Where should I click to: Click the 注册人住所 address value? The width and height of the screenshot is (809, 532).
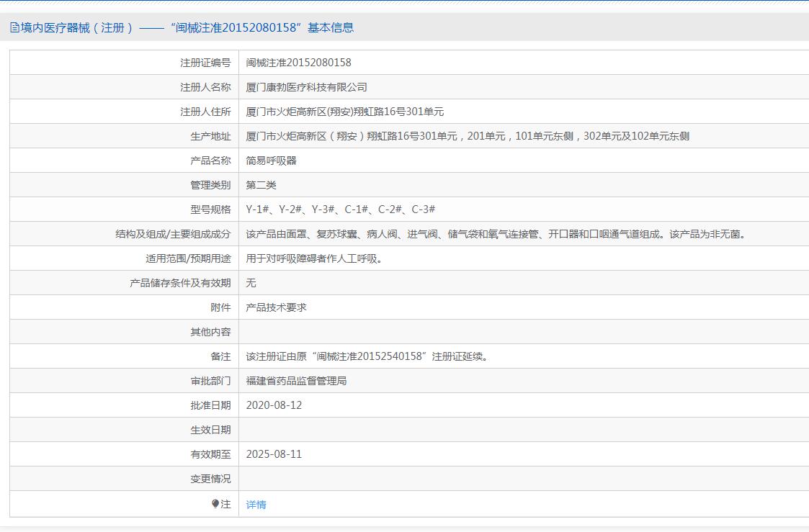[344, 112]
